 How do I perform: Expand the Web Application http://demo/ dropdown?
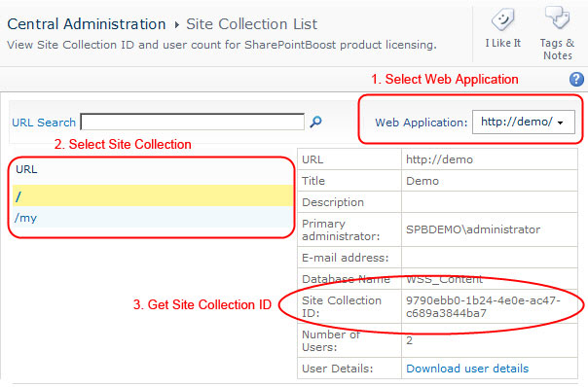524,122
